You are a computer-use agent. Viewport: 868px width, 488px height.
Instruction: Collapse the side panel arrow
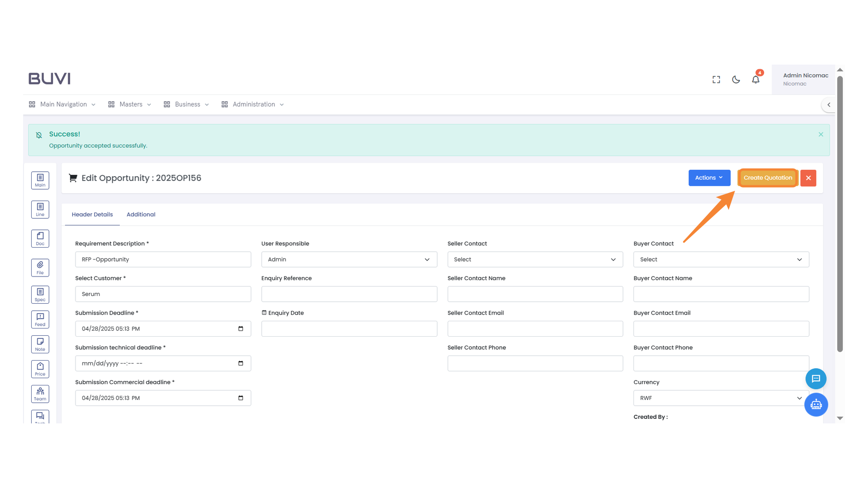(829, 105)
